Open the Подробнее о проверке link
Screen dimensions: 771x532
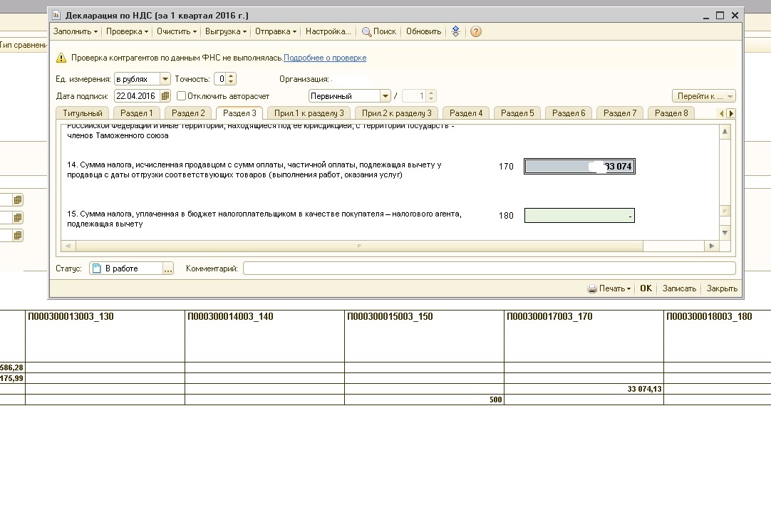(325, 58)
